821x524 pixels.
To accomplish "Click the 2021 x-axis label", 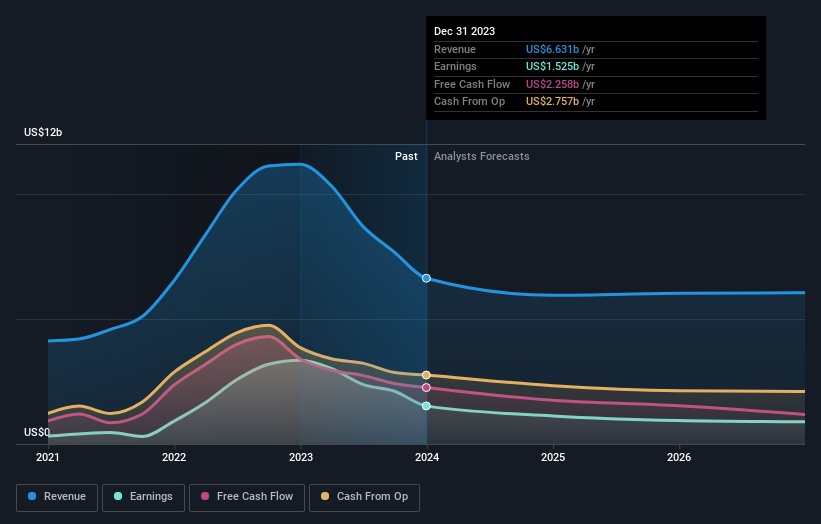I will pos(48,458).
